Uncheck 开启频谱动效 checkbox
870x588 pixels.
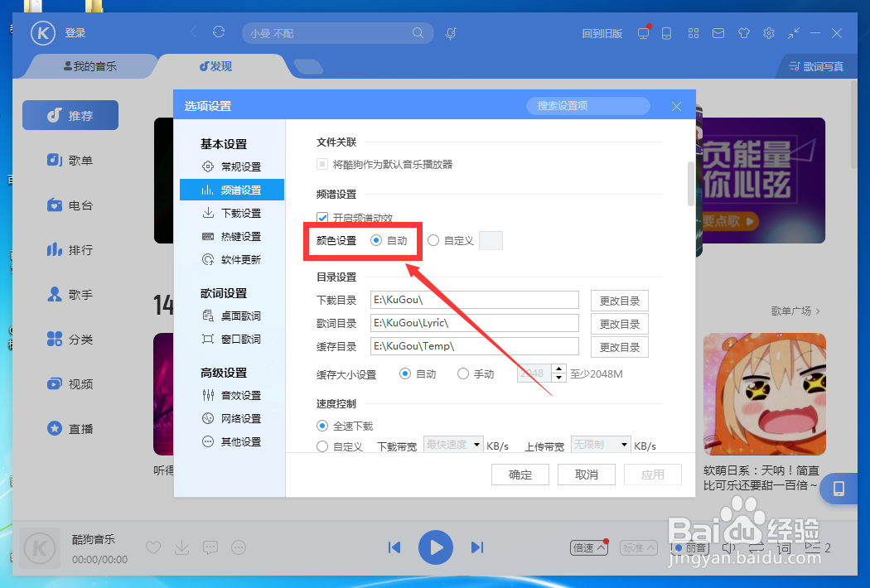tap(321, 218)
